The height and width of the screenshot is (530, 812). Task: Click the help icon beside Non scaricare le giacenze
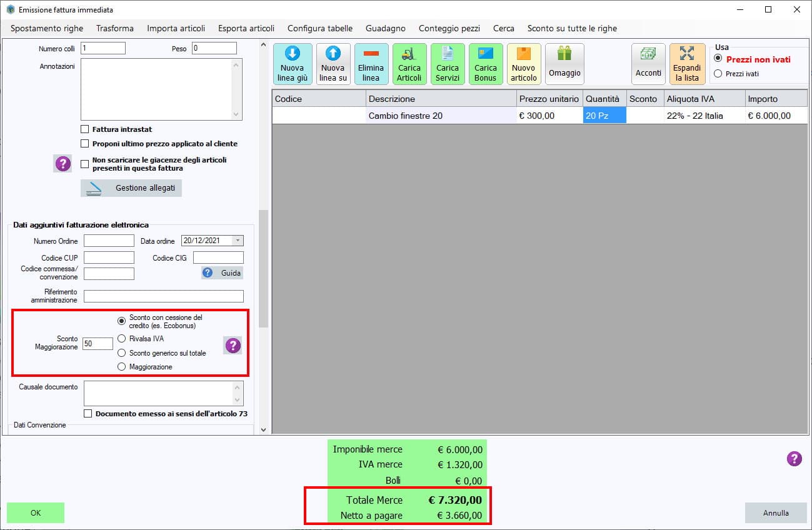point(63,164)
